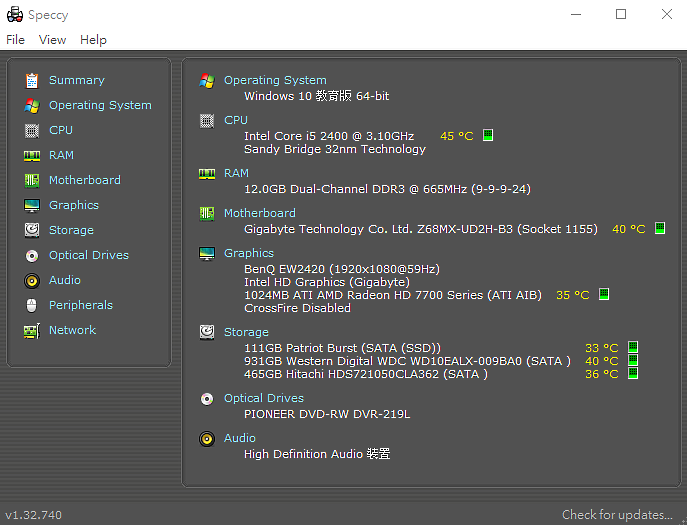Screen dimensions: 687x525
Task: Show Motherboard details from sidebar
Action: tap(85, 180)
